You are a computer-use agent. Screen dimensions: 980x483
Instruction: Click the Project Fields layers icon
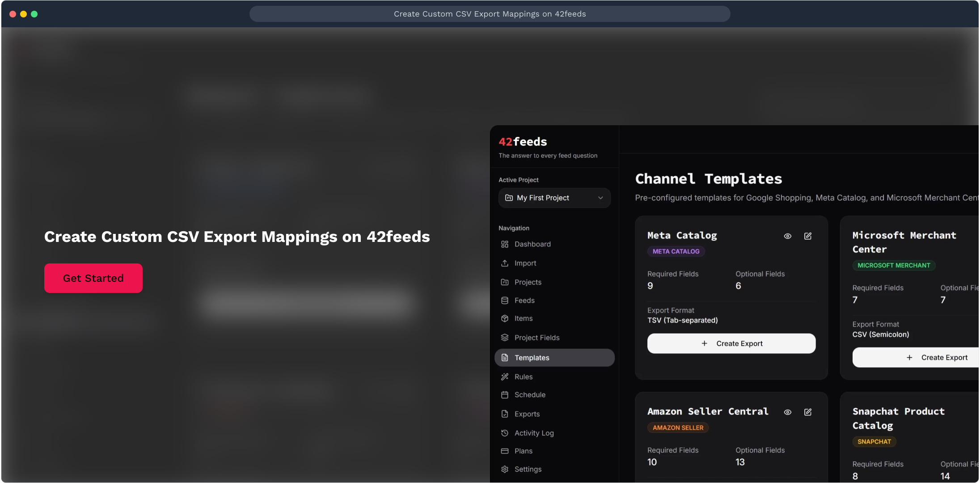[505, 338]
